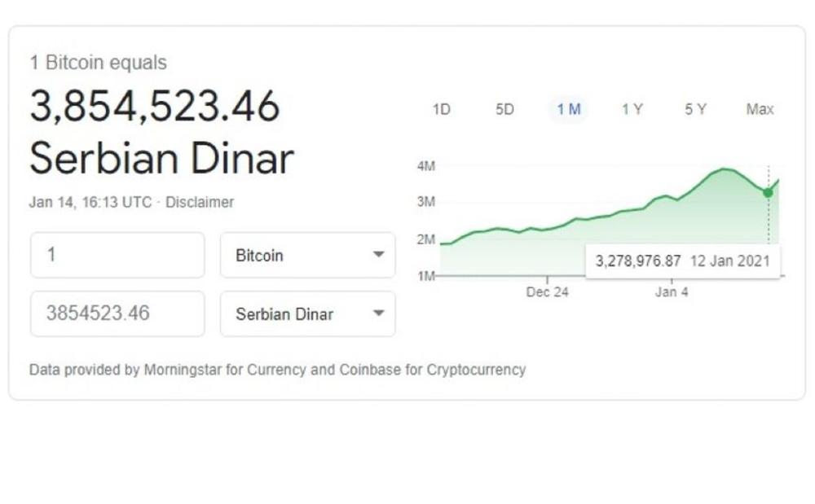The width and height of the screenshot is (815, 504).
Task: Show the 5Y chart range
Action: point(695,109)
